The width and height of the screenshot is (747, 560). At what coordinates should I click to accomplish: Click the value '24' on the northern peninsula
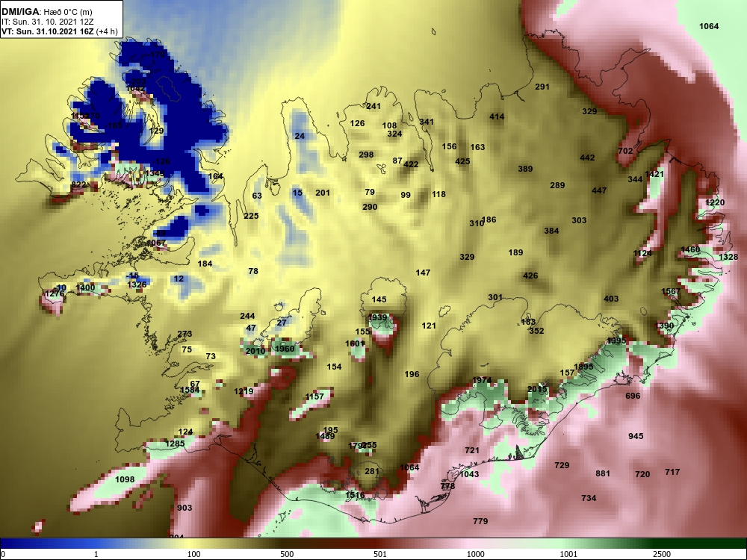coord(300,136)
